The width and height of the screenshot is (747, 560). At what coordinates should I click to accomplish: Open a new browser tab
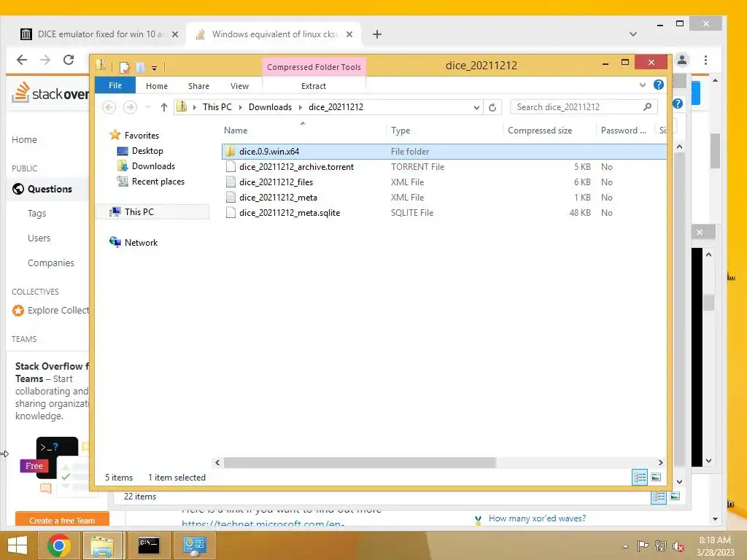click(377, 34)
